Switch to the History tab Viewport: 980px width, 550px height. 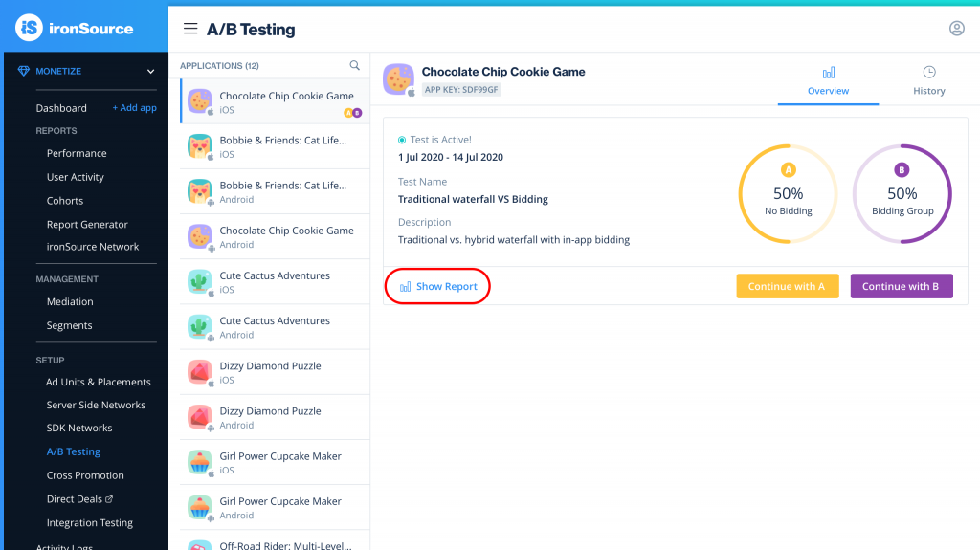click(x=928, y=80)
